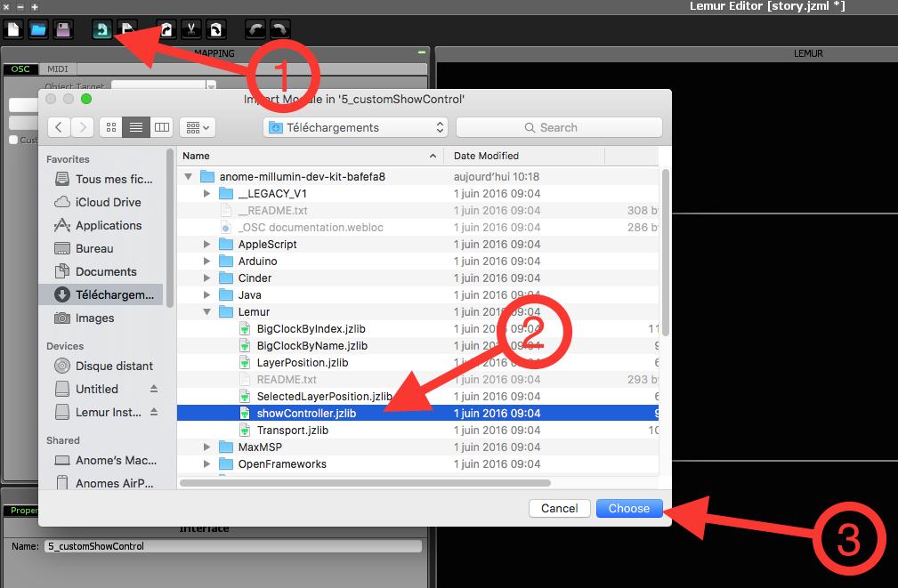
Task: Select the OSC tab
Action: coord(20,68)
